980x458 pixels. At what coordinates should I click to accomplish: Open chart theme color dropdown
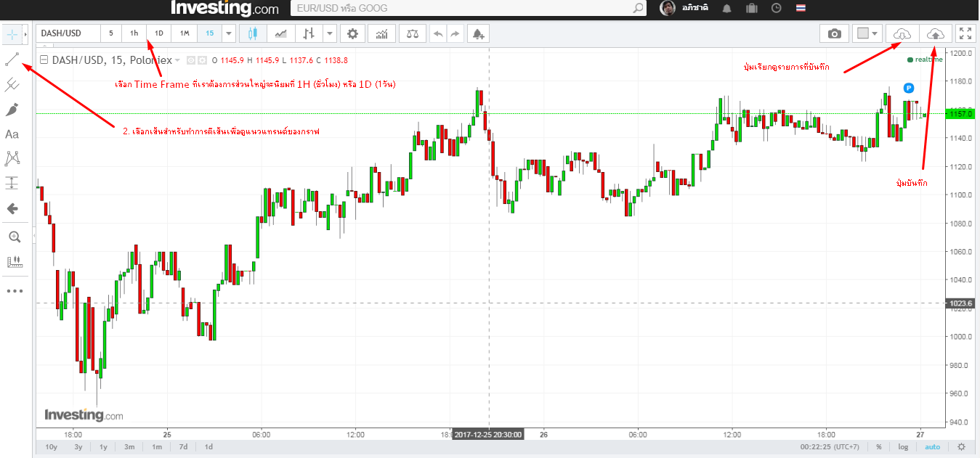point(867,33)
